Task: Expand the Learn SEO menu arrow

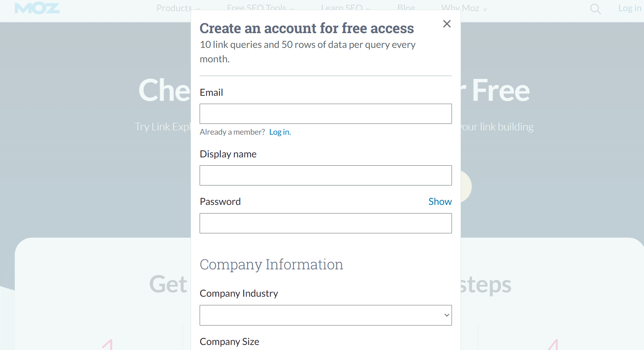Action: tap(368, 9)
